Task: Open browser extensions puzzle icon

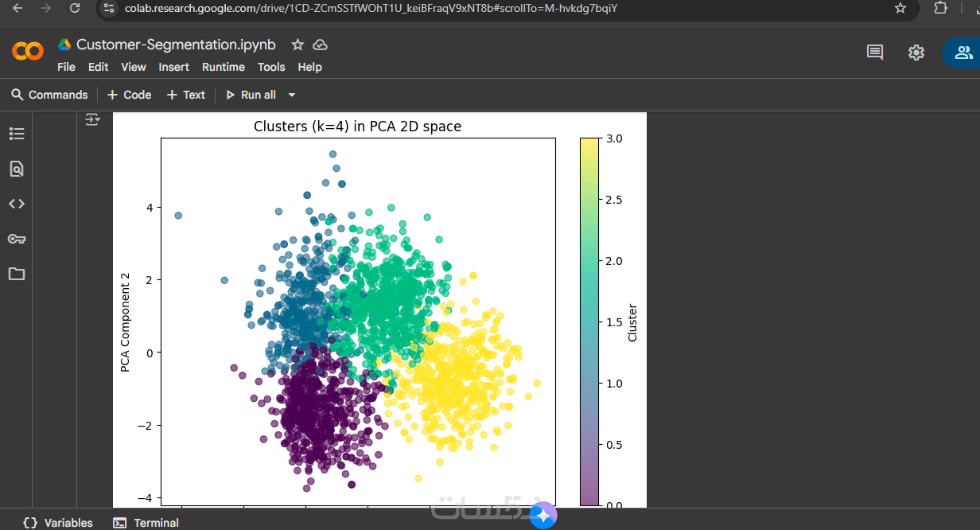Action: [x=940, y=8]
